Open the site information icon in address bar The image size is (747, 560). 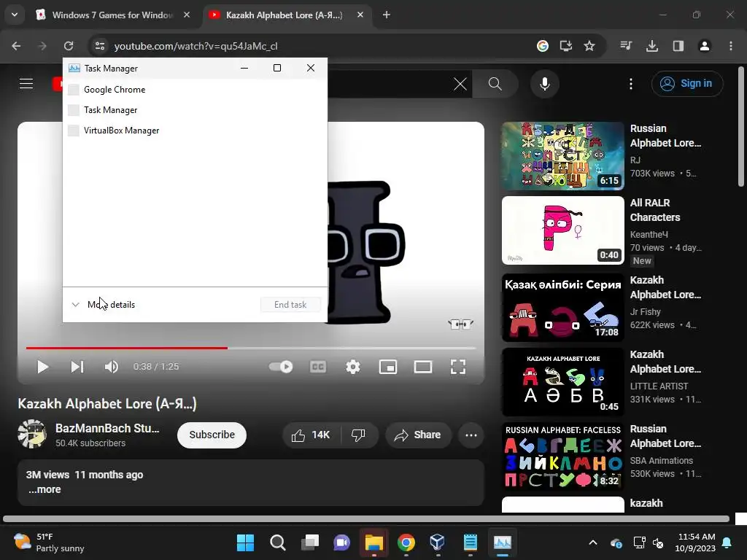pos(100,46)
